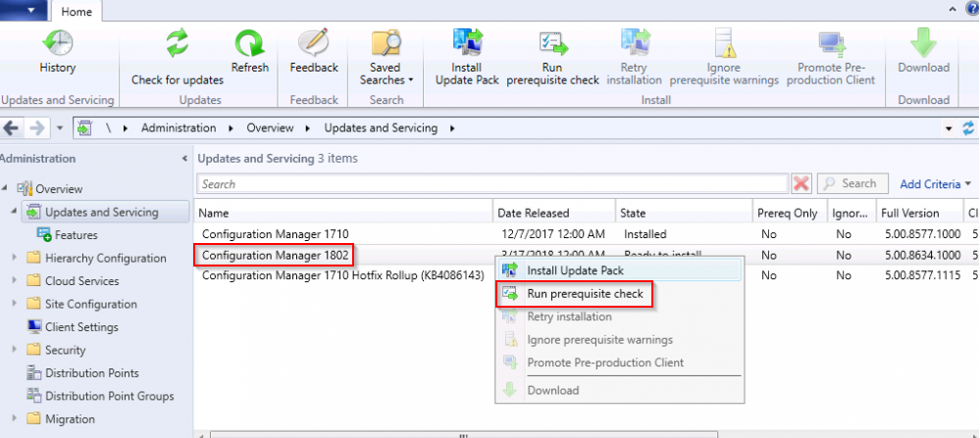Click Overview in the breadcrumb path
Viewport: 980px width, 438px height.
[270, 128]
